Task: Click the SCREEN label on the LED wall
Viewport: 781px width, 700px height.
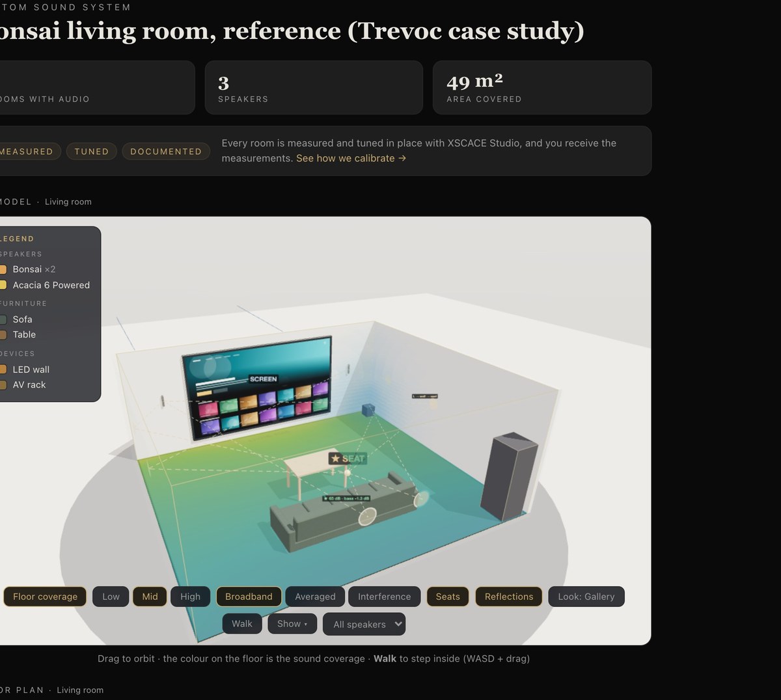Action: [263, 379]
